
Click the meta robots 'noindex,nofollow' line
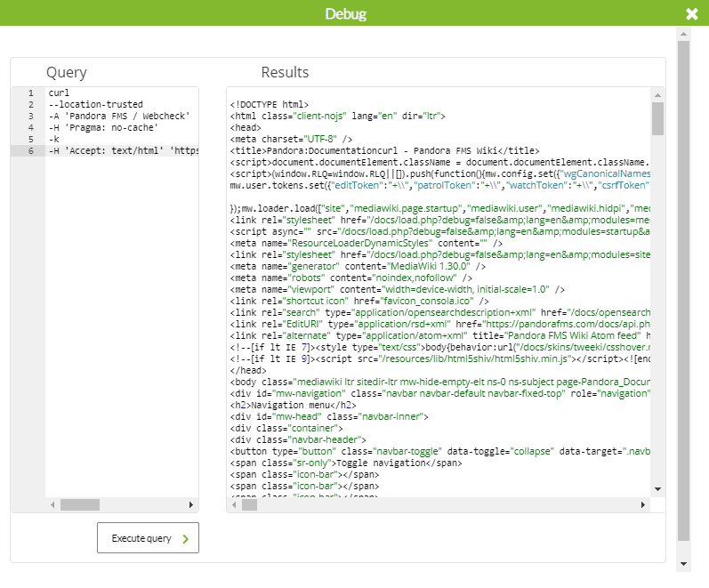point(351,278)
